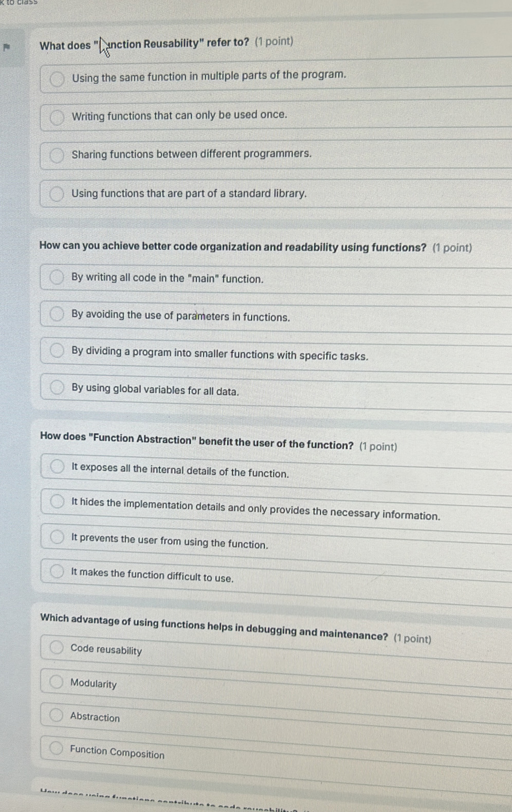Select 'It makes the function difficult to use'

(x=57, y=572)
